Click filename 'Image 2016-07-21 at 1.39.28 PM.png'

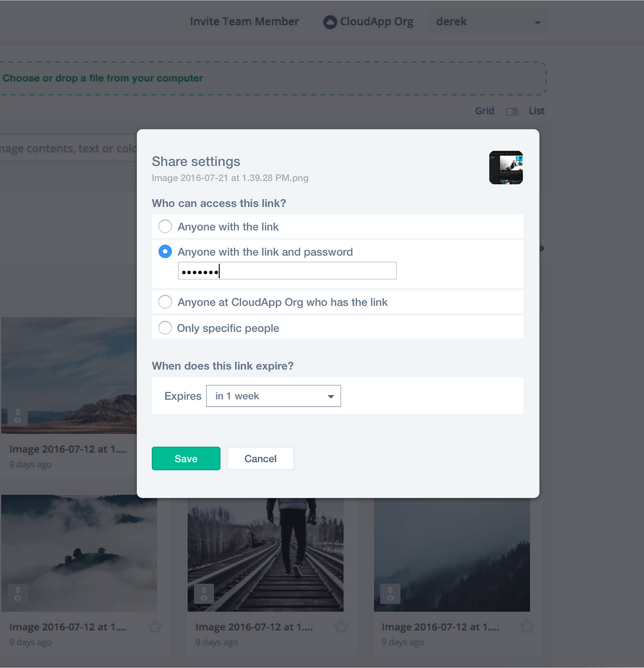[230, 178]
